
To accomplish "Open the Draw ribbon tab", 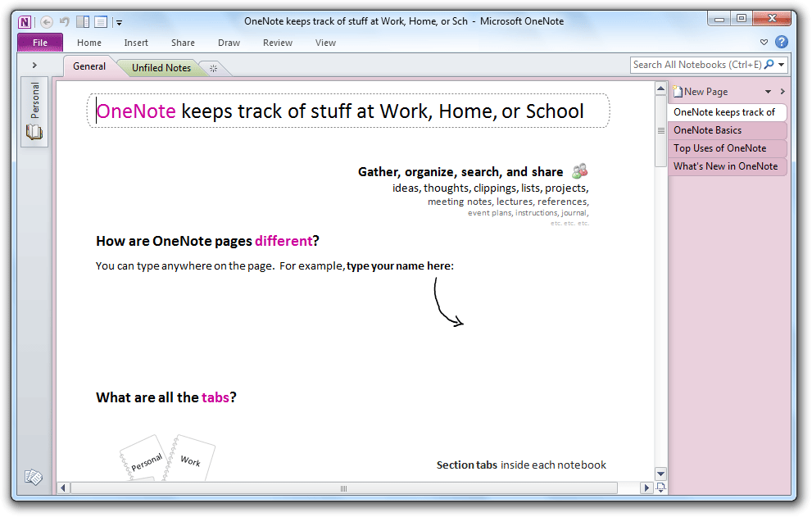I will tap(229, 43).
